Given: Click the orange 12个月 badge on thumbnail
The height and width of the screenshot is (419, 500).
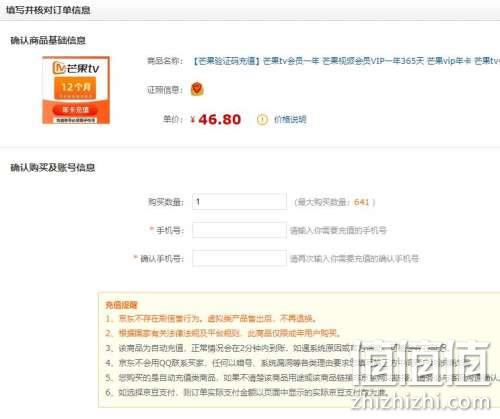Looking at the screenshot, I should pyautogui.click(x=76, y=88).
